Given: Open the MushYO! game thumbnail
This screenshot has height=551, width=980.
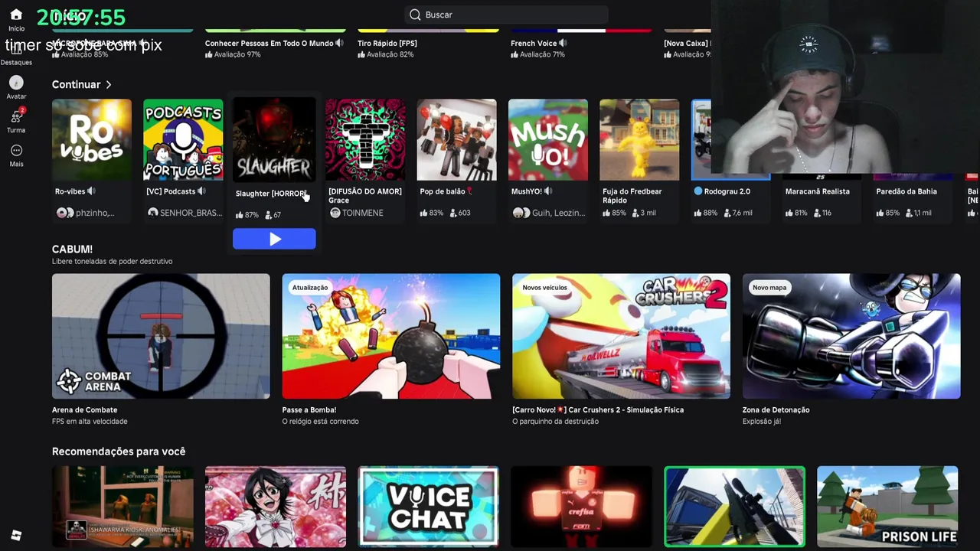Looking at the screenshot, I should click(x=548, y=139).
